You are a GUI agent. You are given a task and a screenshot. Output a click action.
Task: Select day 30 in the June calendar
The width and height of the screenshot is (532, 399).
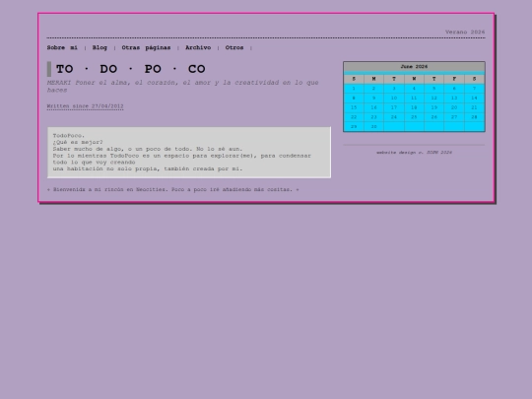(374, 126)
